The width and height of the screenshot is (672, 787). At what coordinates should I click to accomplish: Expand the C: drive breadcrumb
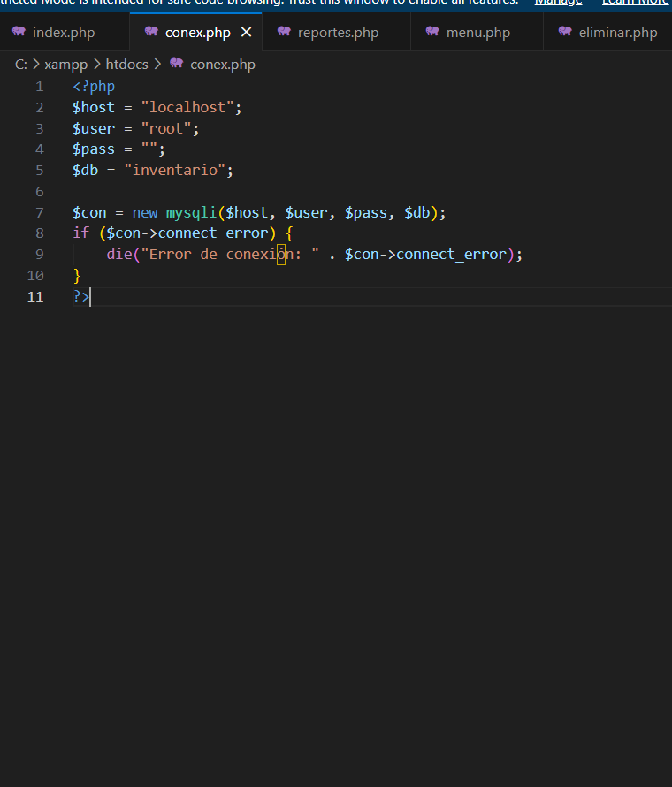(21, 65)
